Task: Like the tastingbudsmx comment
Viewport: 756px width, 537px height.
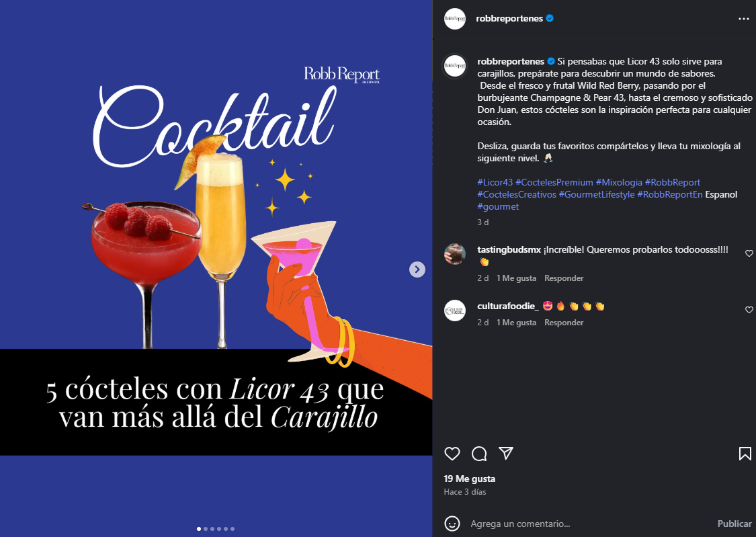Action: point(749,253)
